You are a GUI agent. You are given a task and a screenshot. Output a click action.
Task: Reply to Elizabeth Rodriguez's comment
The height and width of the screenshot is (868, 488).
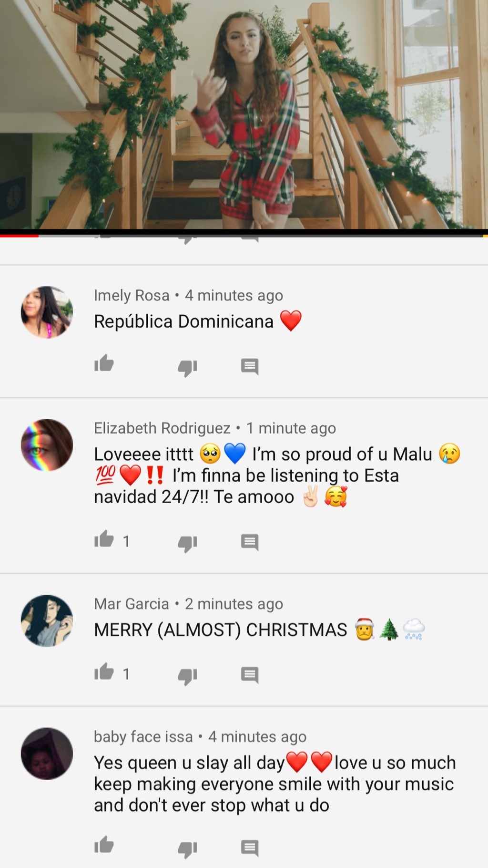pos(250,542)
